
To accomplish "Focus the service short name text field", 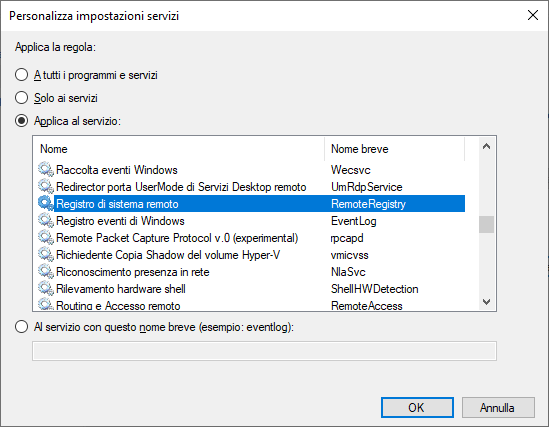I will [x=264, y=351].
